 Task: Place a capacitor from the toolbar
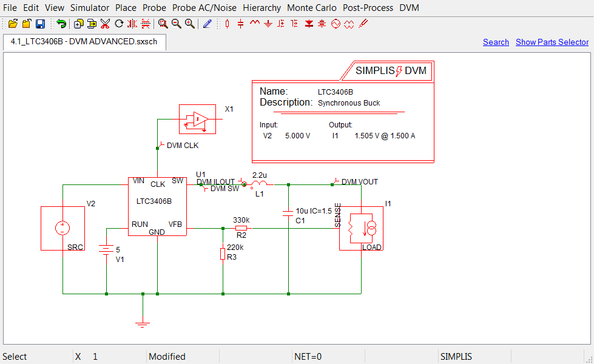coord(241,24)
